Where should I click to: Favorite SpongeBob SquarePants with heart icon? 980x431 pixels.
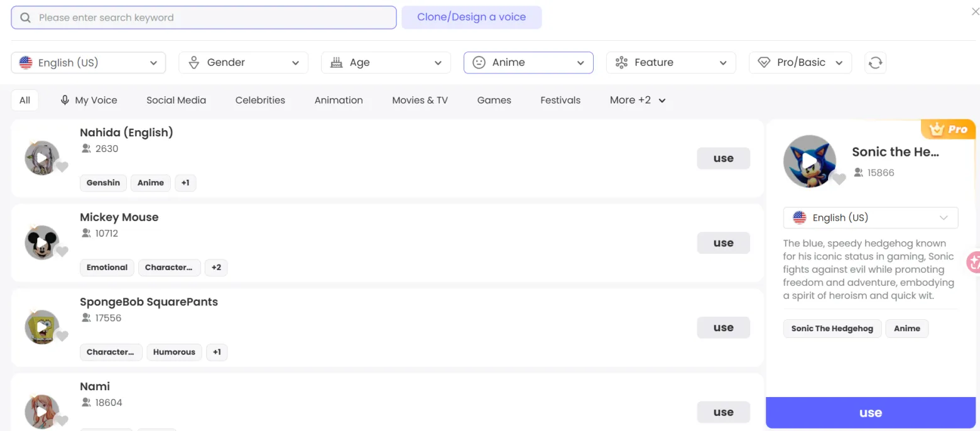tap(62, 336)
